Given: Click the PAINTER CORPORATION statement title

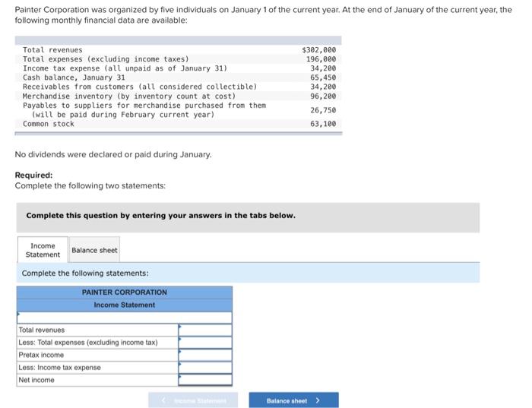Looking at the screenshot, I should tap(125, 293).
